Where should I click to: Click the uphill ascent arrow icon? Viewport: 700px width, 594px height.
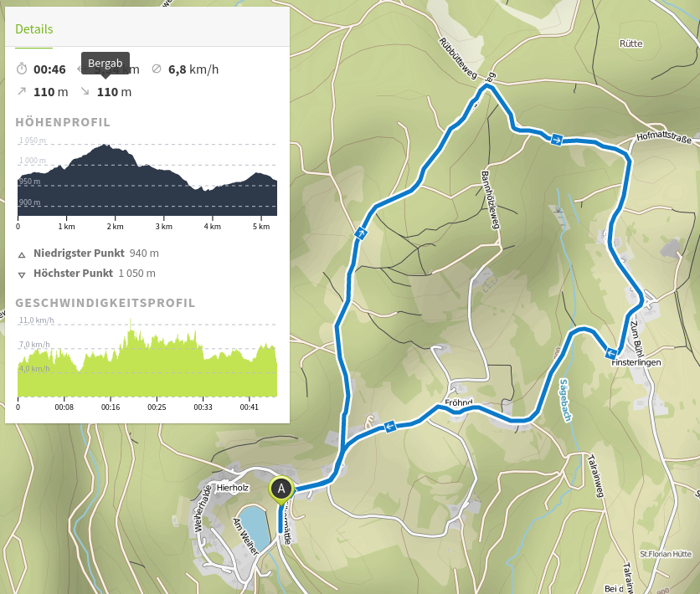21,91
